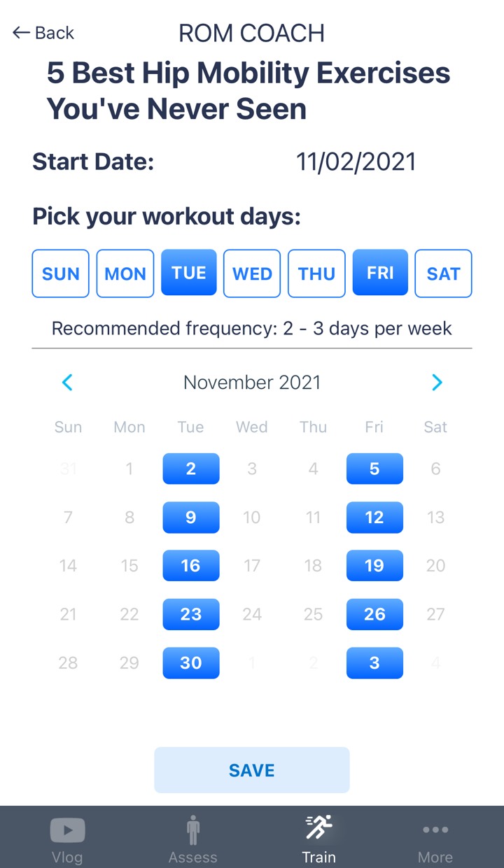Select November 16 on calendar
Screen dimensions: 504x868
(x=191, y=566)
